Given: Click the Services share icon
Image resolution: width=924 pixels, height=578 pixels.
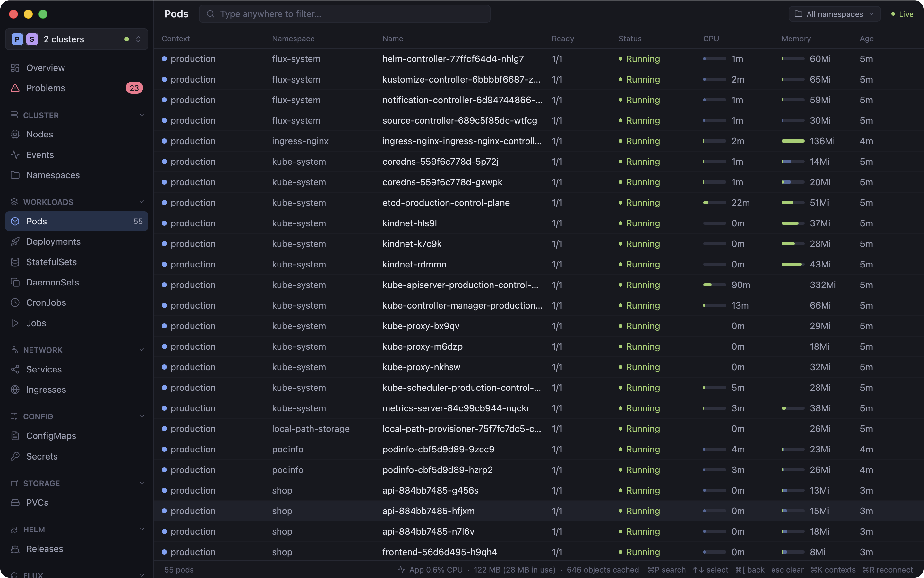Looking at the screenshot, I should click(x=15, y=369).
